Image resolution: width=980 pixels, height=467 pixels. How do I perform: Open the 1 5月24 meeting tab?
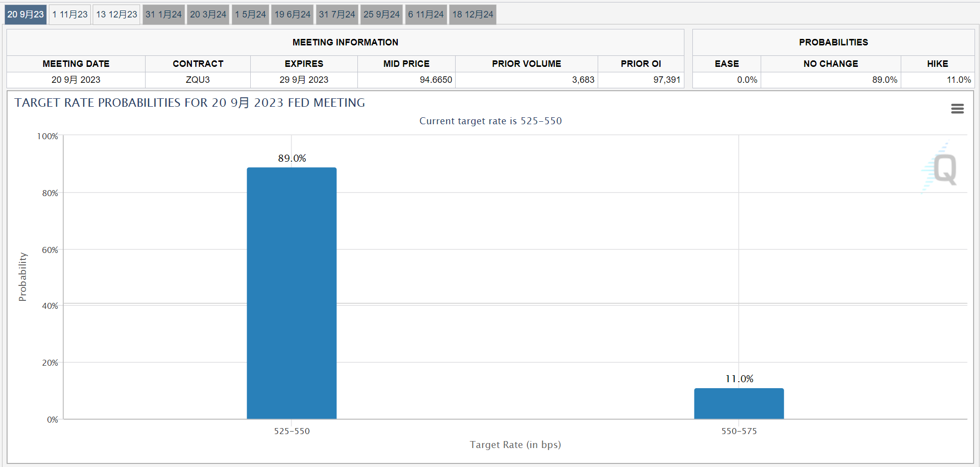point(250,14)
